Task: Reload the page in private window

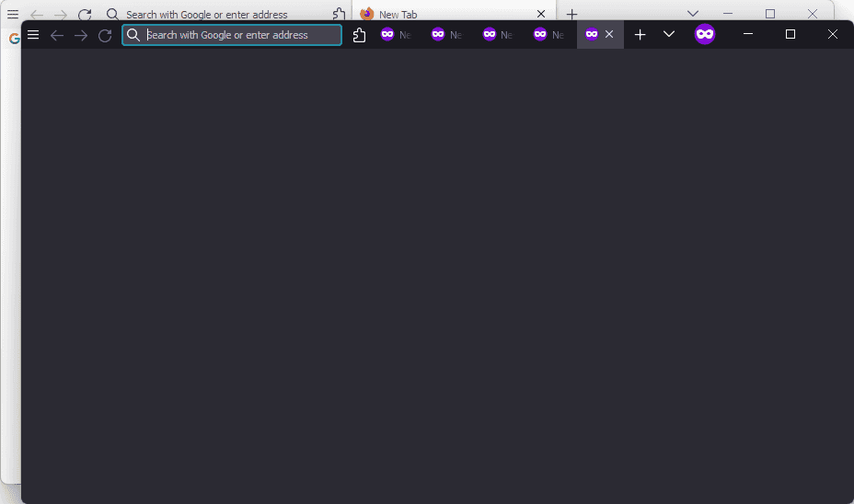Action: [105, 35]
